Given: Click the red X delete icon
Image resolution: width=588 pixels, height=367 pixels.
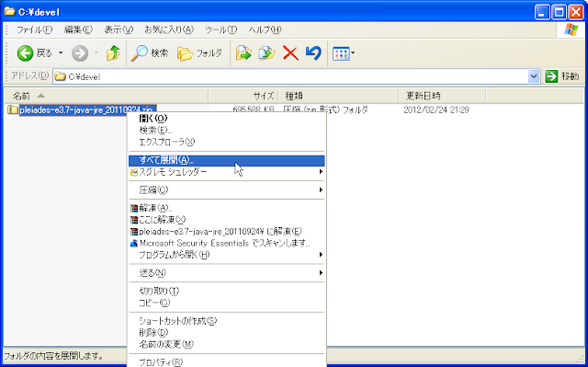Looking at the screenshot, I should [290, 53].
